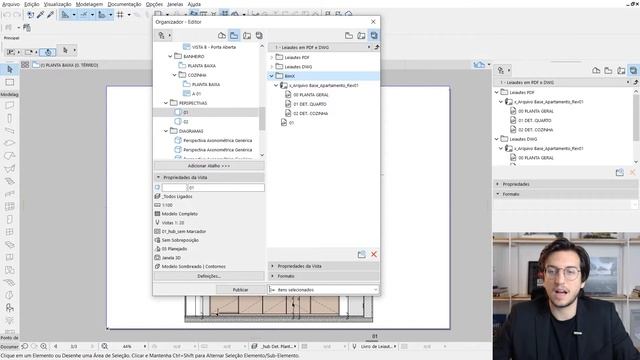Click the Publicar button

click(x=240, y=289)
